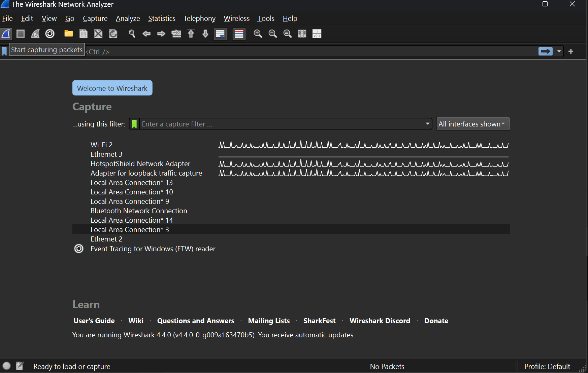Open the Analyze menu

128,18
